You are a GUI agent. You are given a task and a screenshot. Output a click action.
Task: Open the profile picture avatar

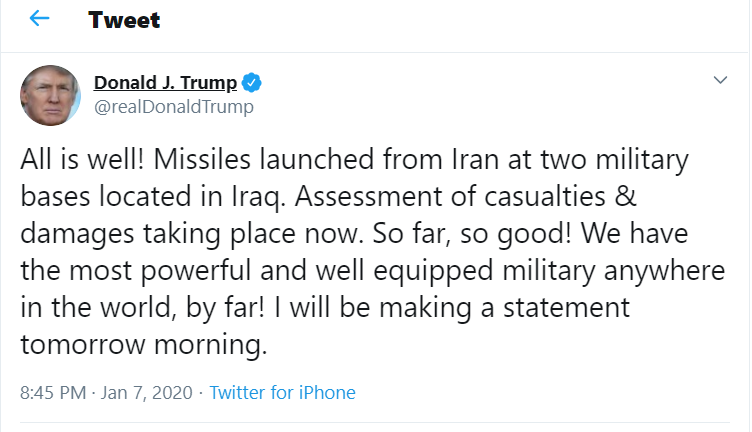coord(51,96)
